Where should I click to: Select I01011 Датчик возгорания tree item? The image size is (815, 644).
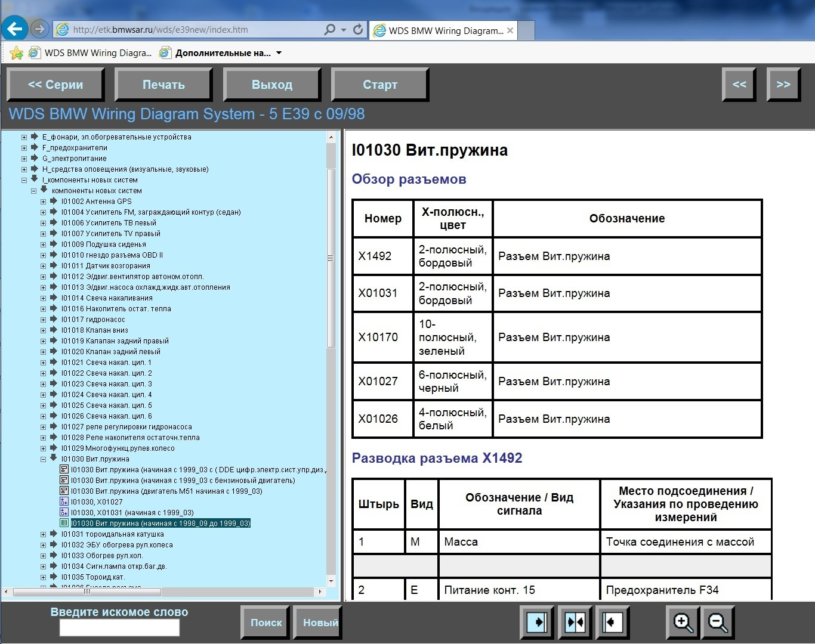point(106,266)
